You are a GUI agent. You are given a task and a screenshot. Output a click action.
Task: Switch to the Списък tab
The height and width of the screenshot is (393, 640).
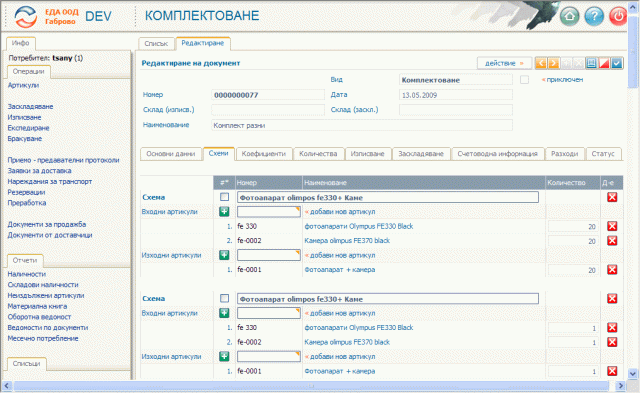click(156, 43)
